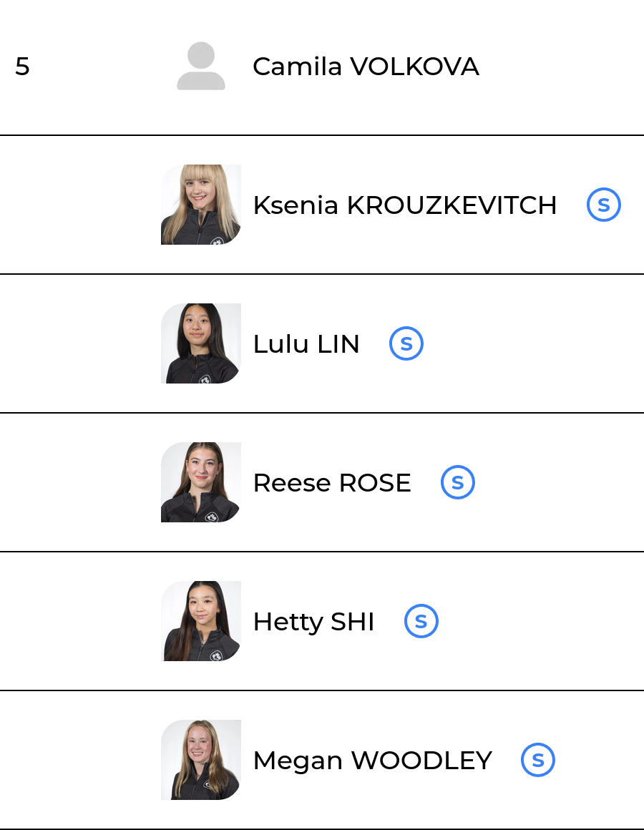Screen dimensions: 644x830
Task: Select the Reese ROSE name
Action: (x=331, y=483)
